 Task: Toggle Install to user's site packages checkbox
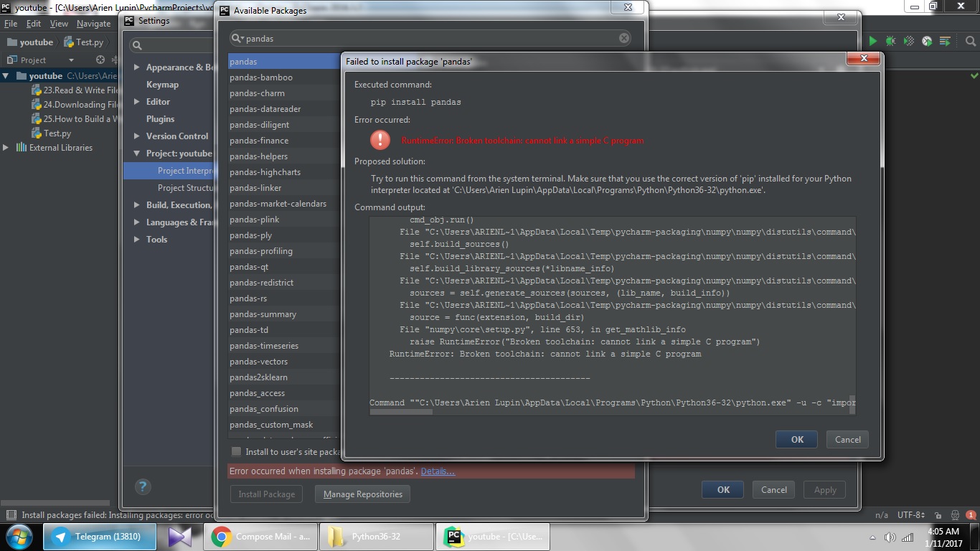click(x=236, y=451)
